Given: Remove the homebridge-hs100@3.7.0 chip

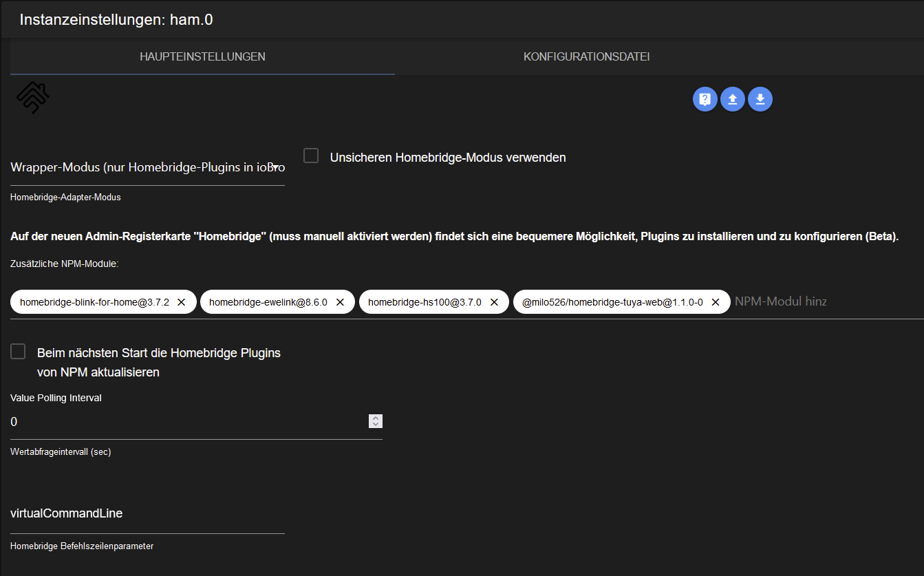Looking at the screenshot, I should click(494, 302).
